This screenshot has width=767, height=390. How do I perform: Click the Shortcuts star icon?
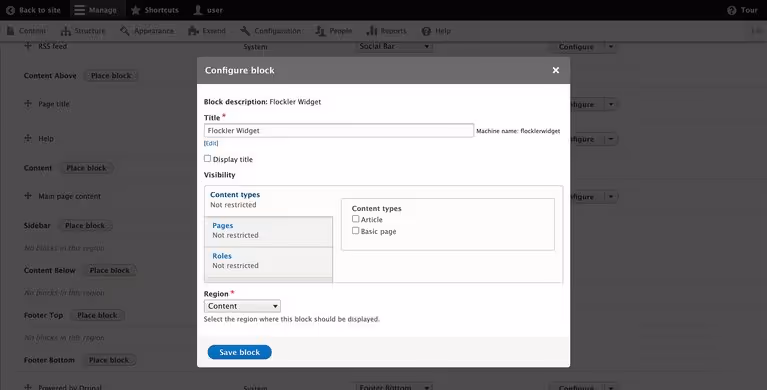(135, 10)
